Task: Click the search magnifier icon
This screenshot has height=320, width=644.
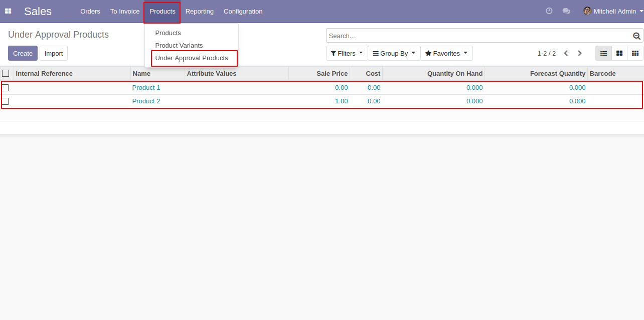Action: click(x=637, y=36)
